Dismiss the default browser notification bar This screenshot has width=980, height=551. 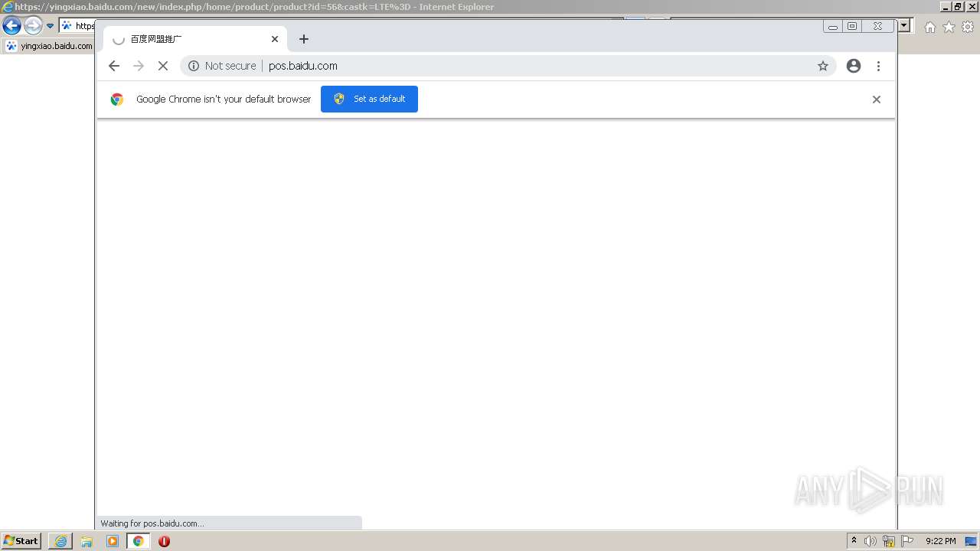tap(877, 99)
